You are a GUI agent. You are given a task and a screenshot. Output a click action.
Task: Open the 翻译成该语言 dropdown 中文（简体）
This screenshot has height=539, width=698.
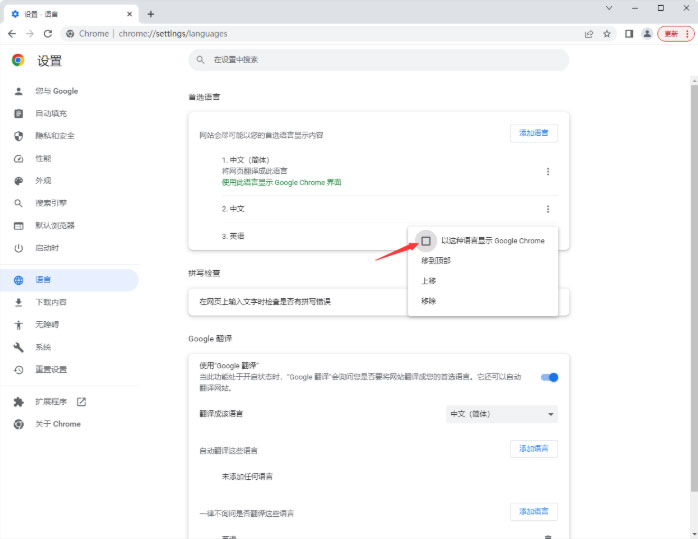point(502,414)
